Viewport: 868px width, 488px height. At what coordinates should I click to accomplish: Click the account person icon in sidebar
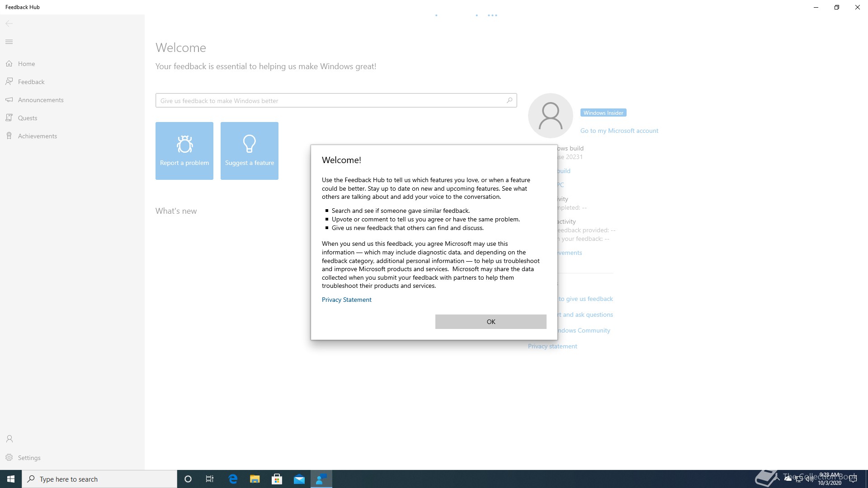tap(9, 439)
